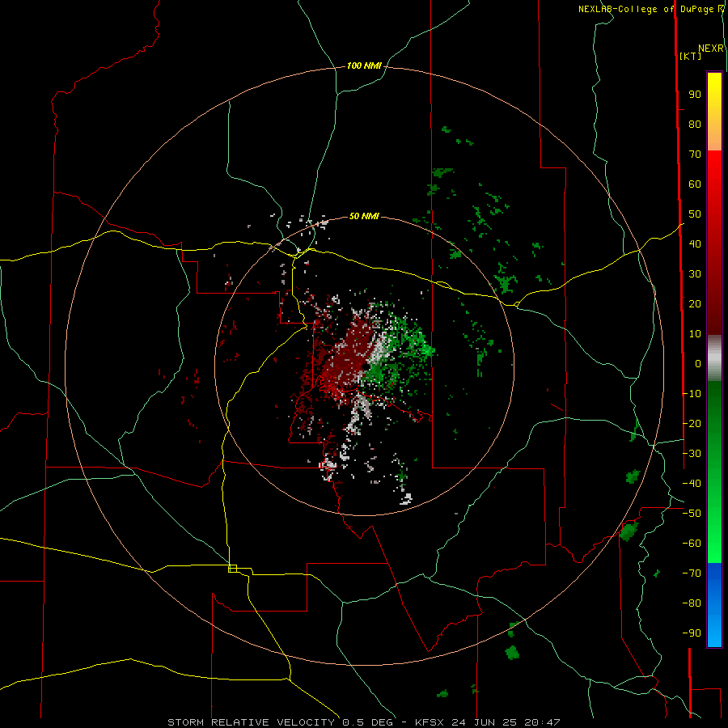Click the "STORM RELATIVE VELOCITY" product title
This screenshot has width=728, height=728.
point(251,722)
